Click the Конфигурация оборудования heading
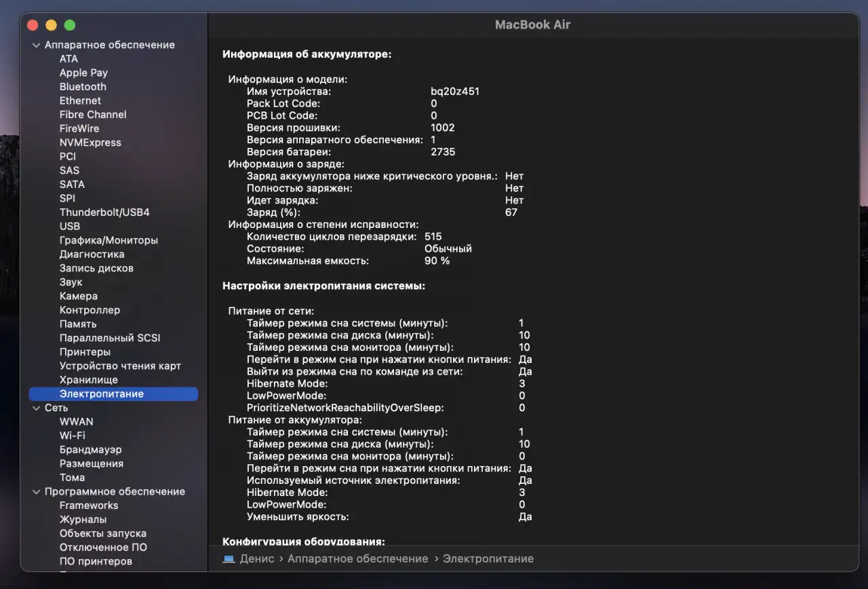Screen dimensions: 868x589 tap(304, 541)
